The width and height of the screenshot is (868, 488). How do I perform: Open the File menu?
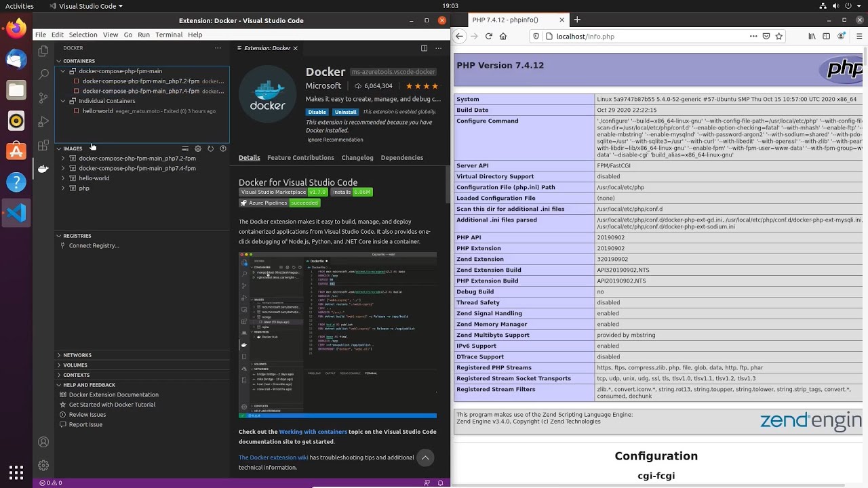click(41, 35)
